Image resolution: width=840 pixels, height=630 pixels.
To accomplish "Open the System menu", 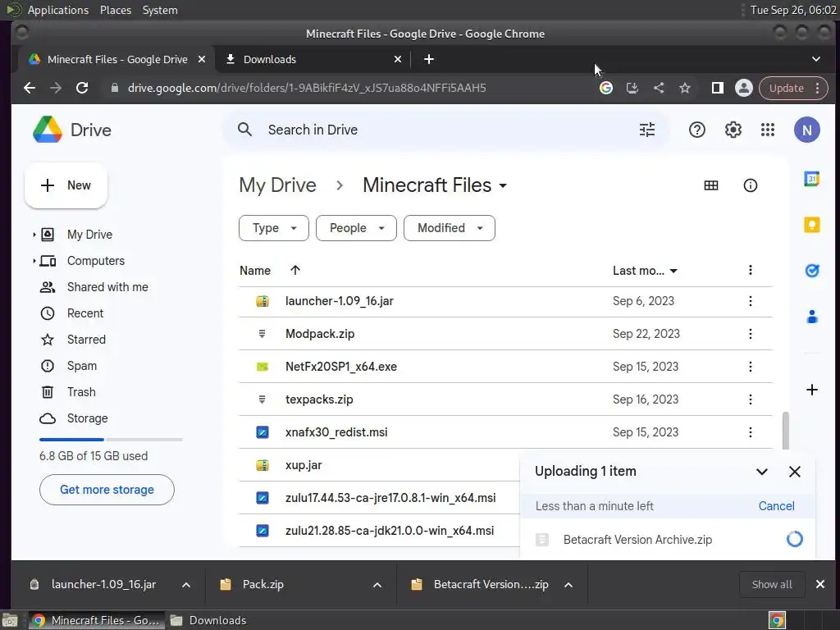I will pos(160,10).
